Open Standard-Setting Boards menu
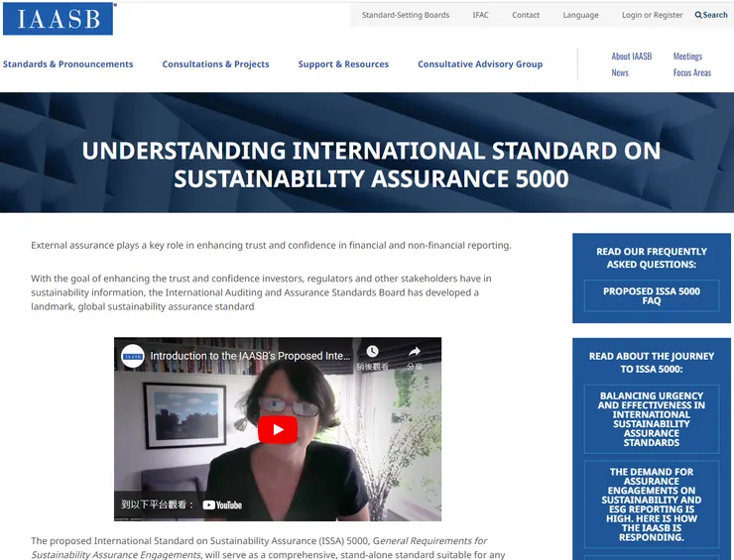This screenshot has height=560, width=734. pos(406,15)
